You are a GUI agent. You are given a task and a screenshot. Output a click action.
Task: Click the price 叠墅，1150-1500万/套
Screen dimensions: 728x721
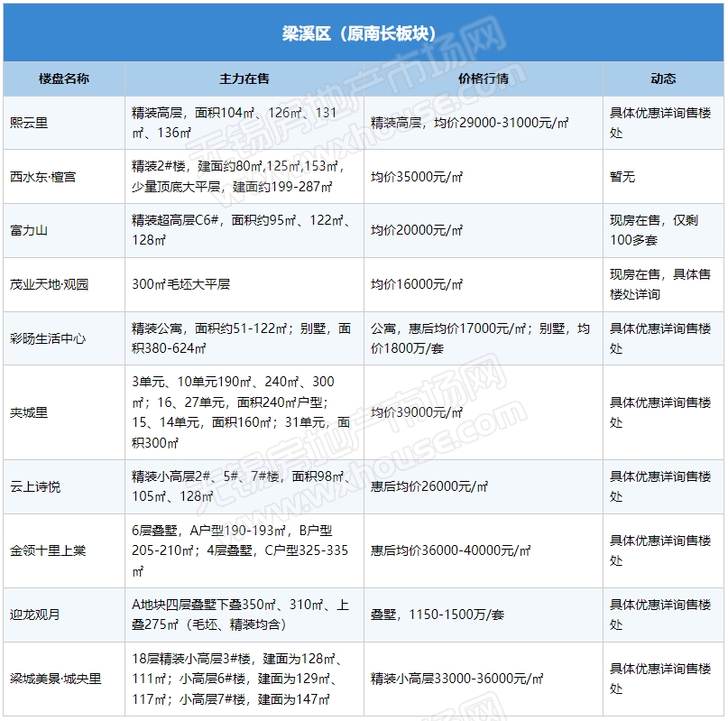tap(438, 615)
